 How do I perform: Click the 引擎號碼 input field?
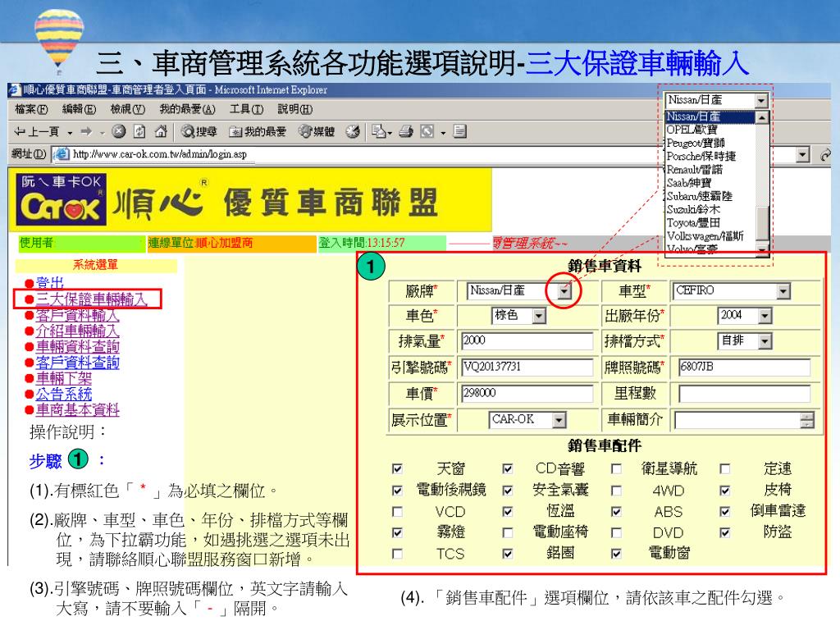[x=527, y=367]
